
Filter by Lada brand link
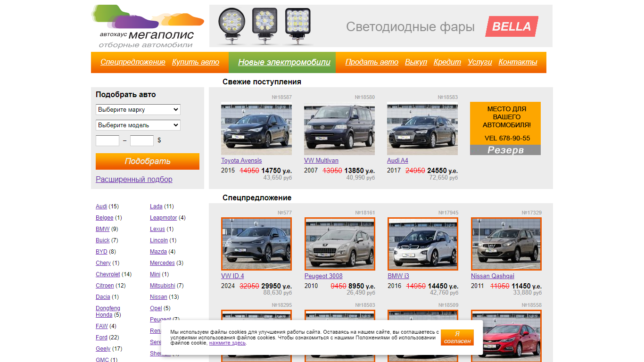point(156,206)
